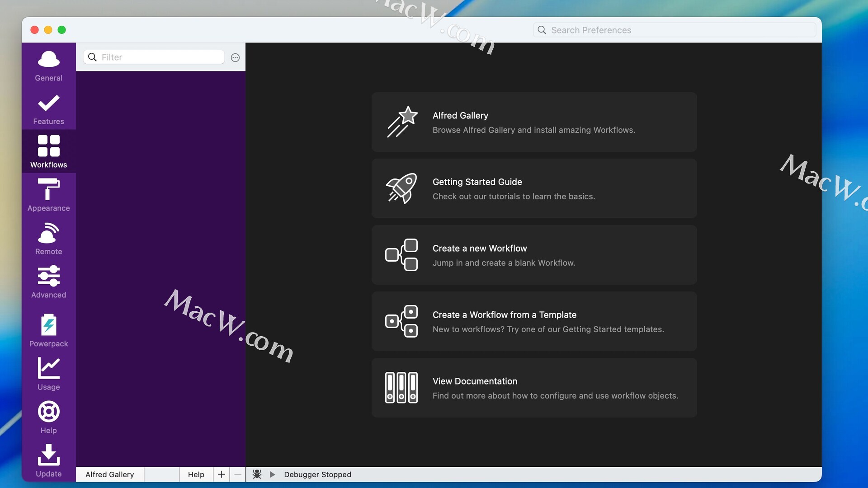Open the Getting Started Guide card
Image resolution: width=868 pixels, height=488 pixels.
click(x=534, y=188)
